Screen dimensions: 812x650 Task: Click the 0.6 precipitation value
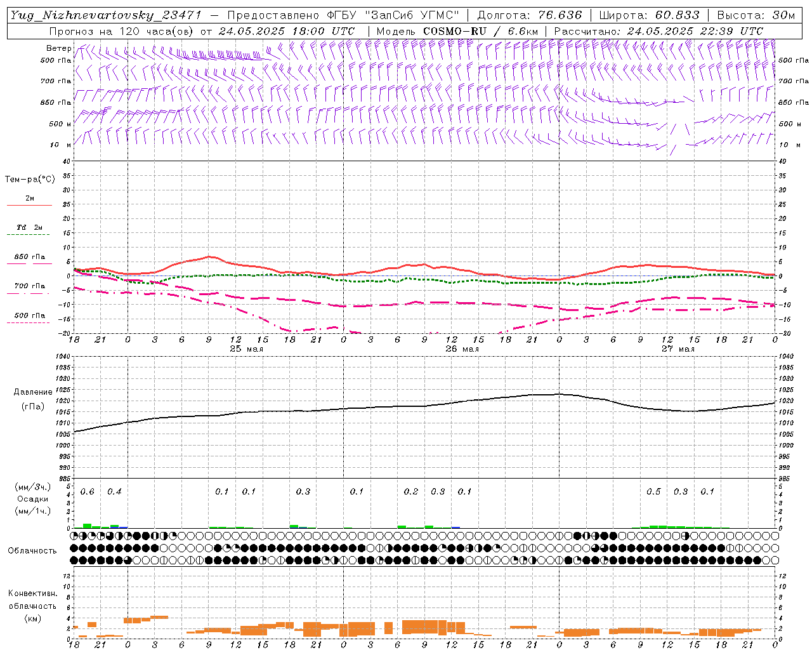coord(87,492)
